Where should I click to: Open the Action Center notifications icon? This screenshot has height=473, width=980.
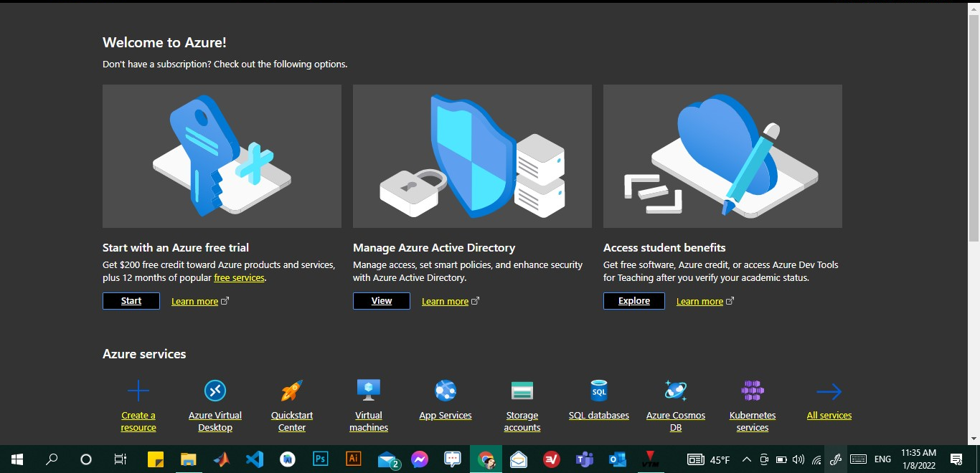point(956,459)
